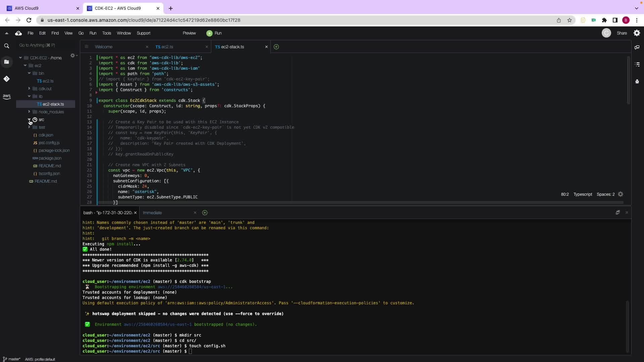Open the Outline panel icon
Viewport: 644px width, 362px height.
click(x=637, y=64)
